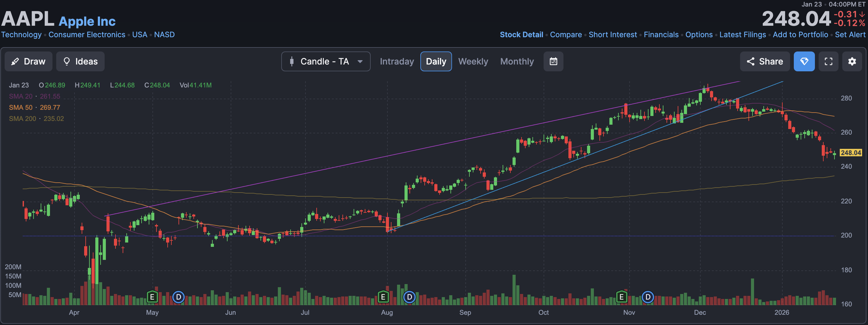
Task: Open the Draw tools button
Action: coord(28,61)
